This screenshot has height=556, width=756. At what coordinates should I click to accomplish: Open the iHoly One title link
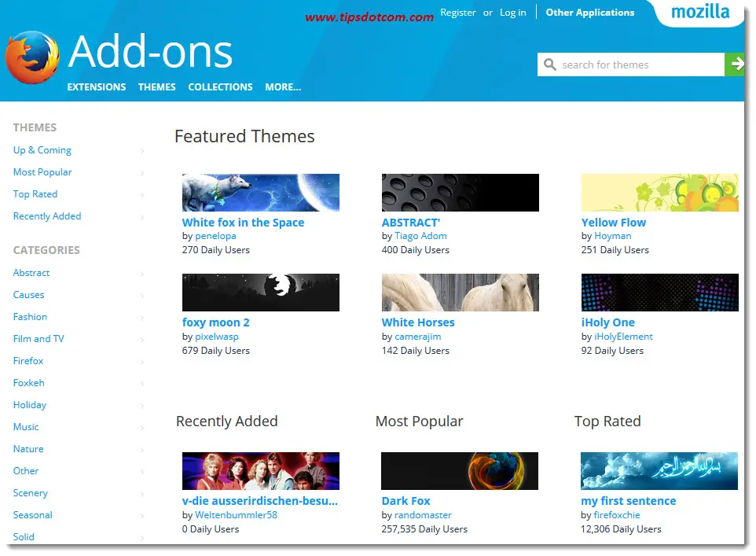pyautogui.click(x=608, y=322)
